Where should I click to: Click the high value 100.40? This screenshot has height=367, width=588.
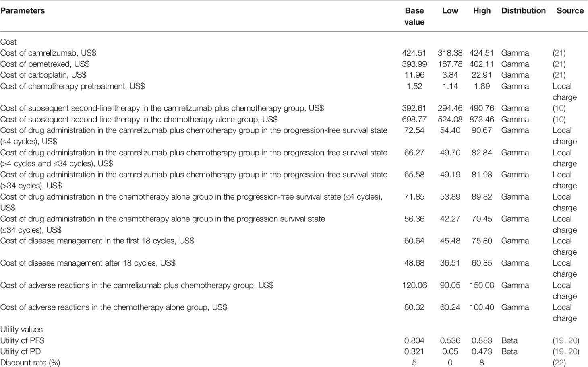click(482, 307)
